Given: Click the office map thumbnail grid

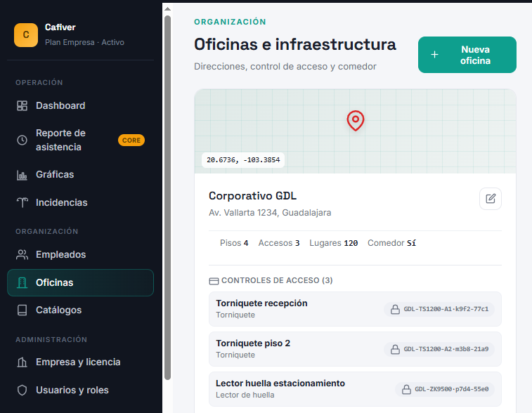Looking at the screenshot, I should pos(355,131).
